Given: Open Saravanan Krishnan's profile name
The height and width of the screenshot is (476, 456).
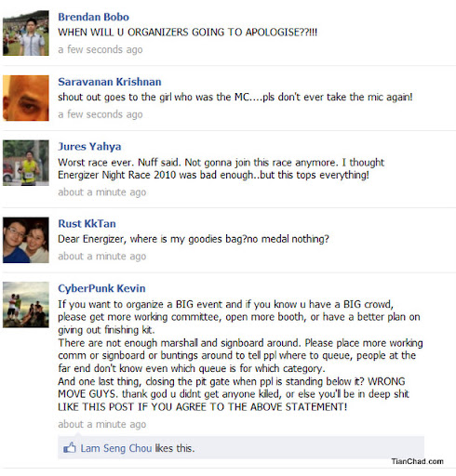Looking at the screenshot, I should coord(110,82).
